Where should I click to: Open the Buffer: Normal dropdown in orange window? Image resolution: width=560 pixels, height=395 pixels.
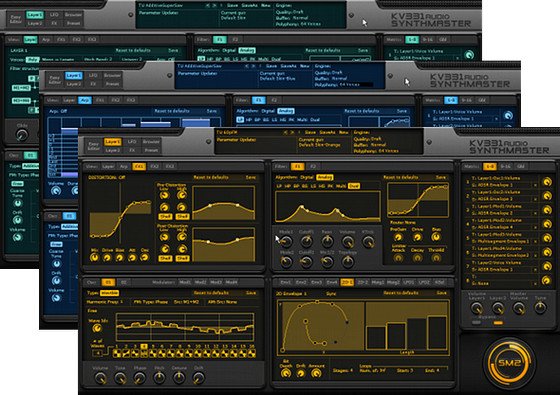pos(370,145)
